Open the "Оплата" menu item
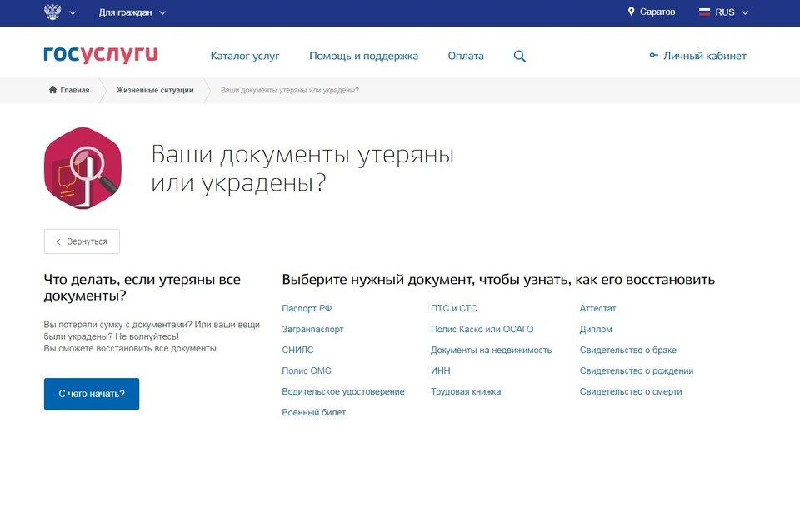The image size is (800, 532). pyautogui.click(x=465, y=56)
